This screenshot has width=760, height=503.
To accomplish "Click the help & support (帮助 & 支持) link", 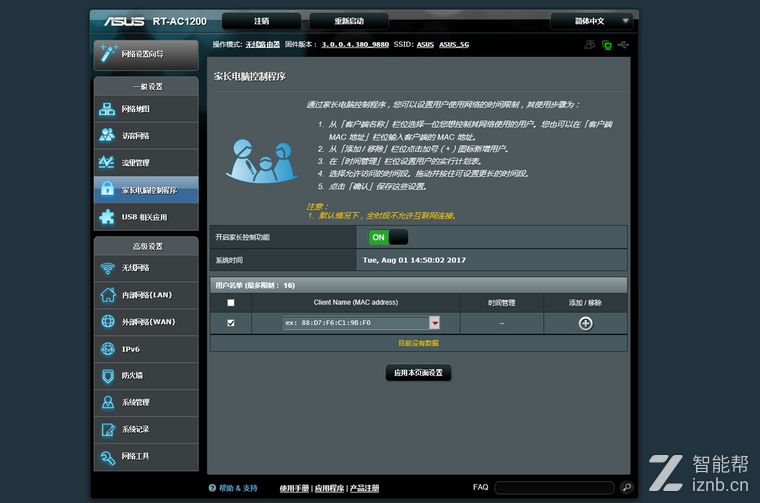I will tap(238, 488).
